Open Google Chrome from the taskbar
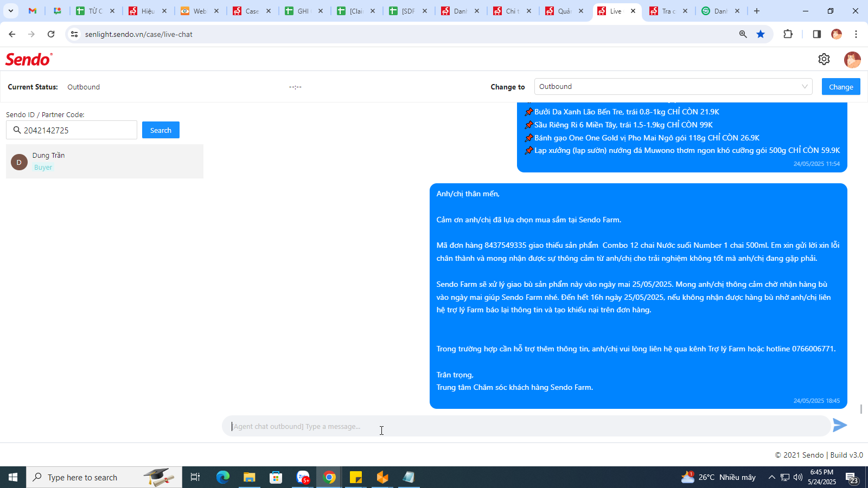 [329, 477]
